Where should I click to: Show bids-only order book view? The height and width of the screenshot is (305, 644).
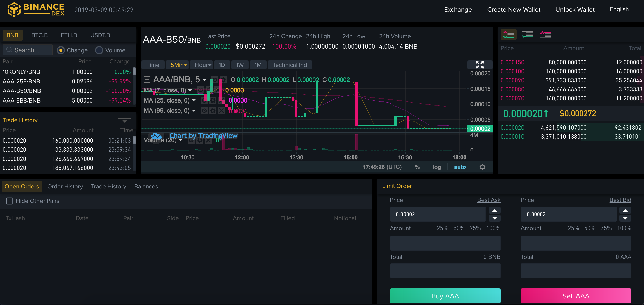tap(527, 35)
